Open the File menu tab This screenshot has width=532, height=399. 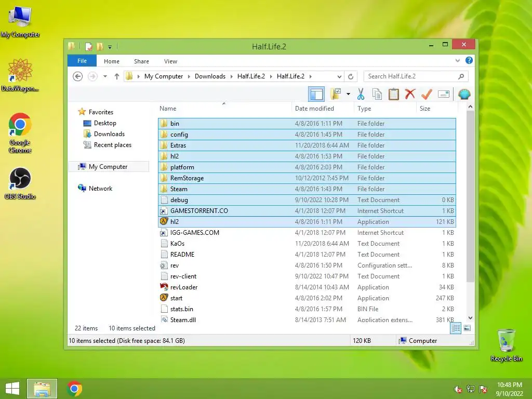[82, 61]
